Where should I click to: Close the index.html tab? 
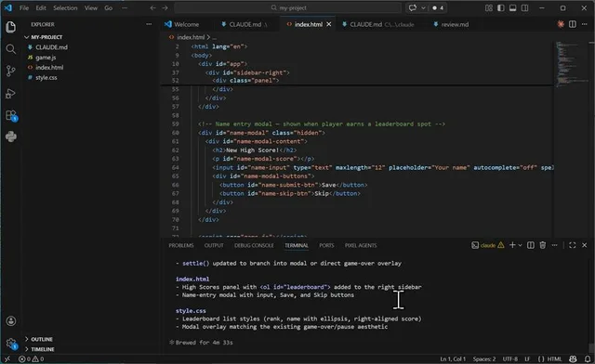329,24
